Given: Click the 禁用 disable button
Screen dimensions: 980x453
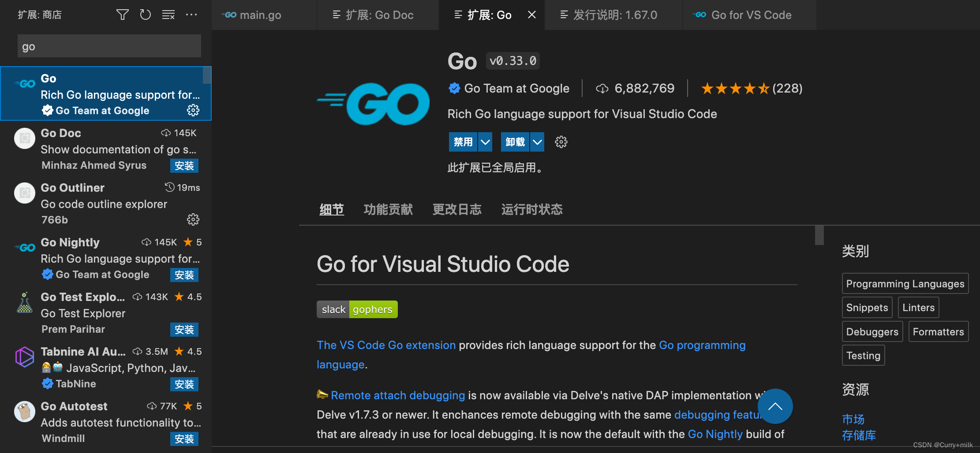Looking at the screenshot, I should 463,142.
